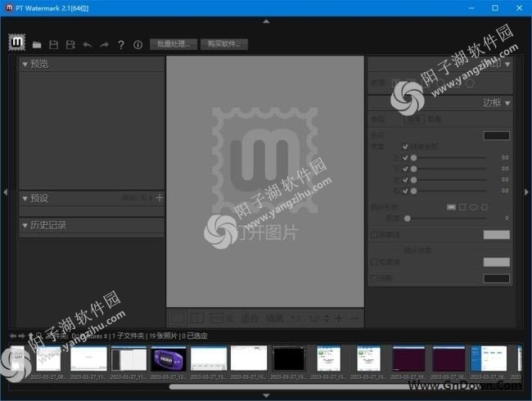Click the 填满 fill zoom option
The width and height of the screenshot is (532, 401).
pyautogui.click(x=274, y=318)
